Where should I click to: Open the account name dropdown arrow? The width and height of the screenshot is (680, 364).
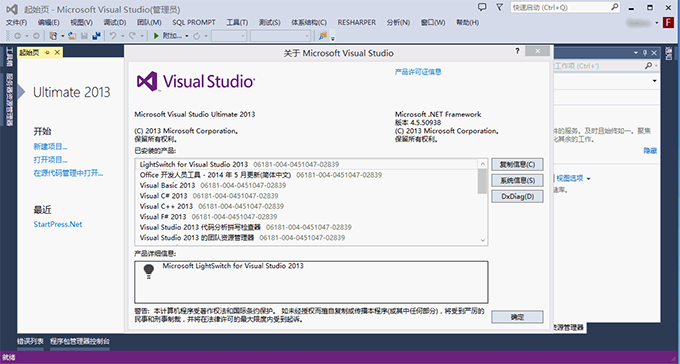pyautogui.click(x=657, y=23)
